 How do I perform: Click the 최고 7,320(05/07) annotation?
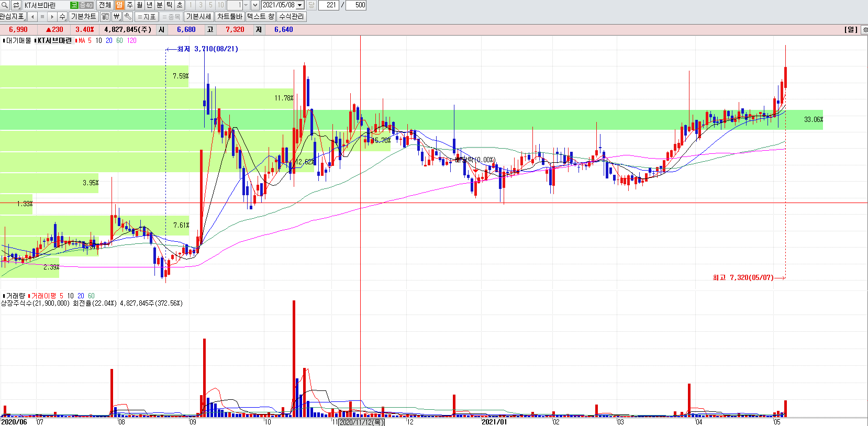click(x=743, y=277)
